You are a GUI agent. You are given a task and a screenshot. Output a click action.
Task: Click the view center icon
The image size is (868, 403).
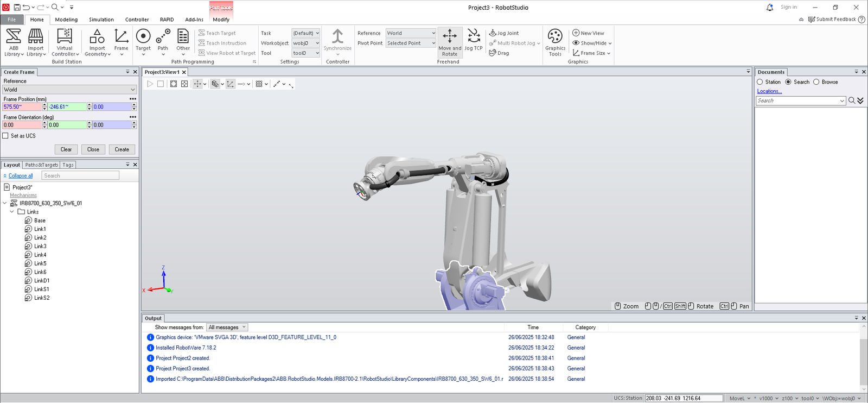(x=184, y=84)
